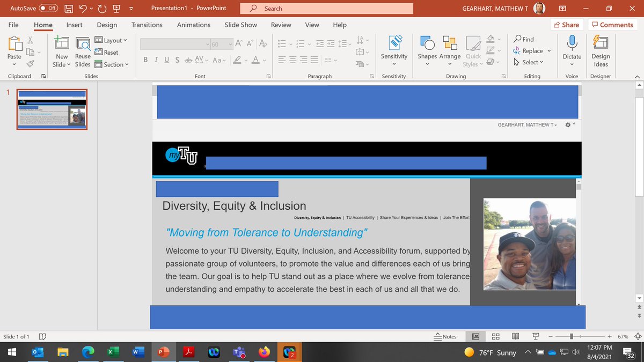Screen dimensions: 644x362
Task: Click the Paste clipboard icon
Action: [14, 43]
